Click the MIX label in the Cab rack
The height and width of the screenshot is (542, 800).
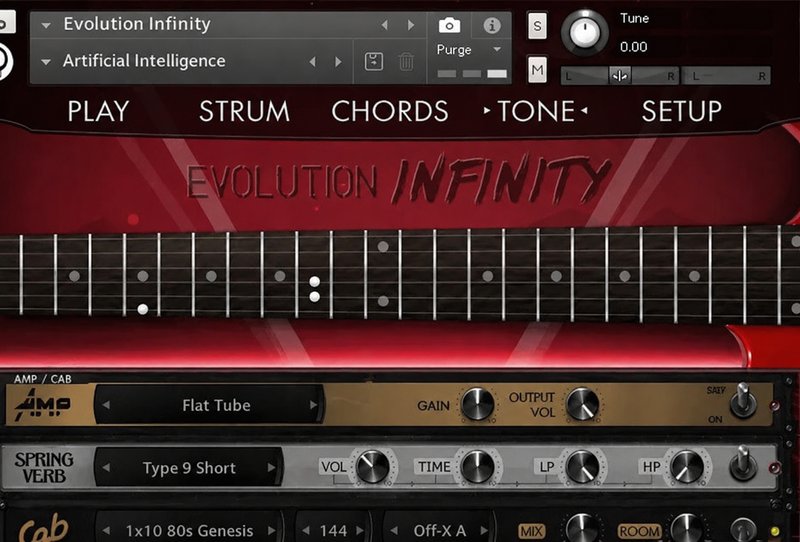click(531, 531)
